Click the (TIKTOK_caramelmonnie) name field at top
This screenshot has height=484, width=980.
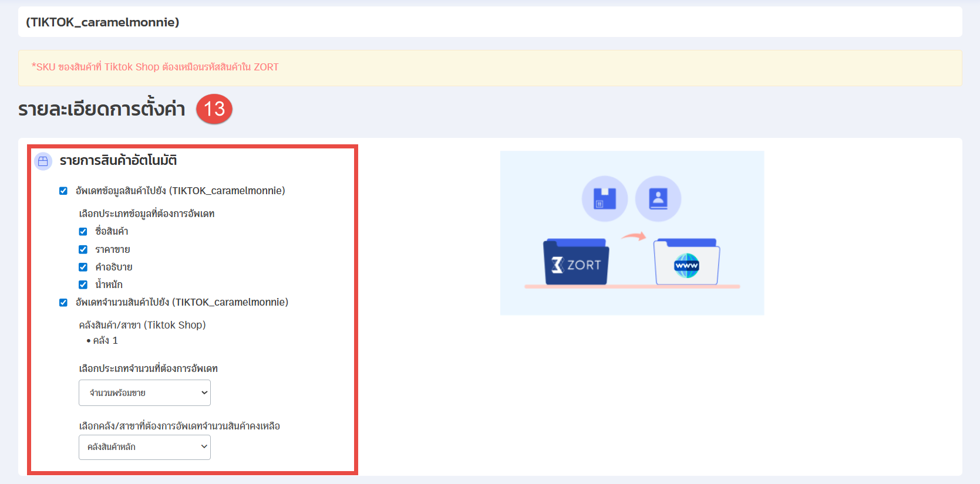tap(490, 22)
